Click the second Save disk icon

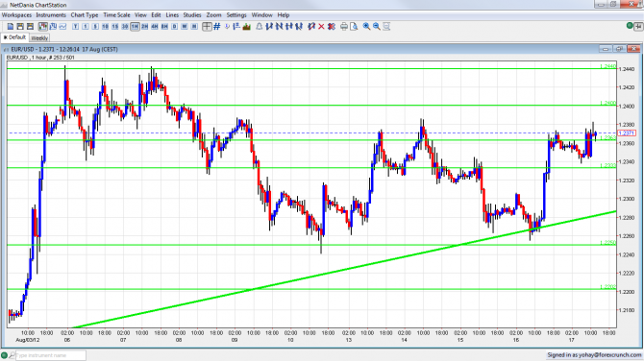[30, 26]
